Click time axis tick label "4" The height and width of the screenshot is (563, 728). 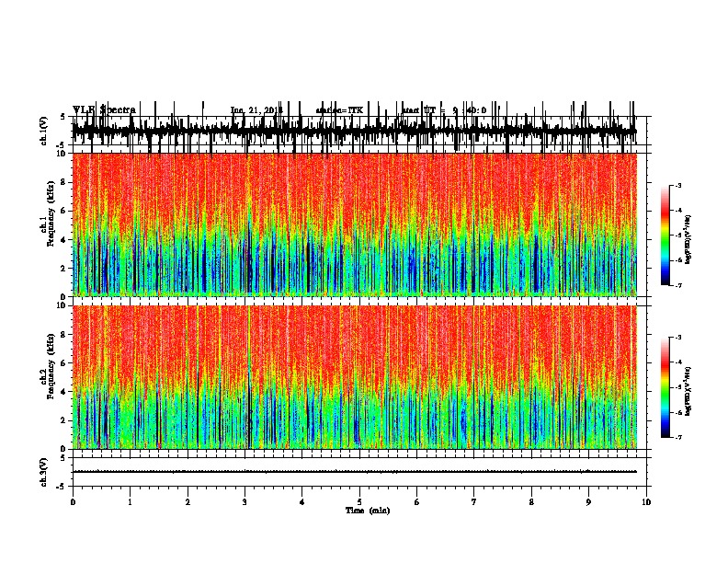302,501
